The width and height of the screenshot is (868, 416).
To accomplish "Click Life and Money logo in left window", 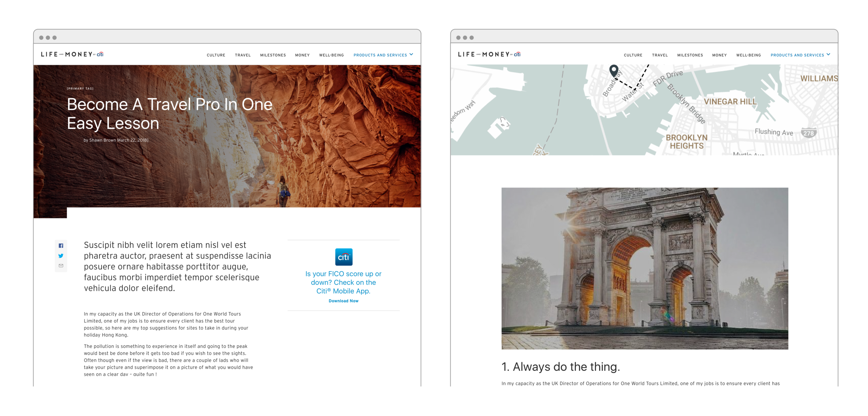I will pos(72,55).
